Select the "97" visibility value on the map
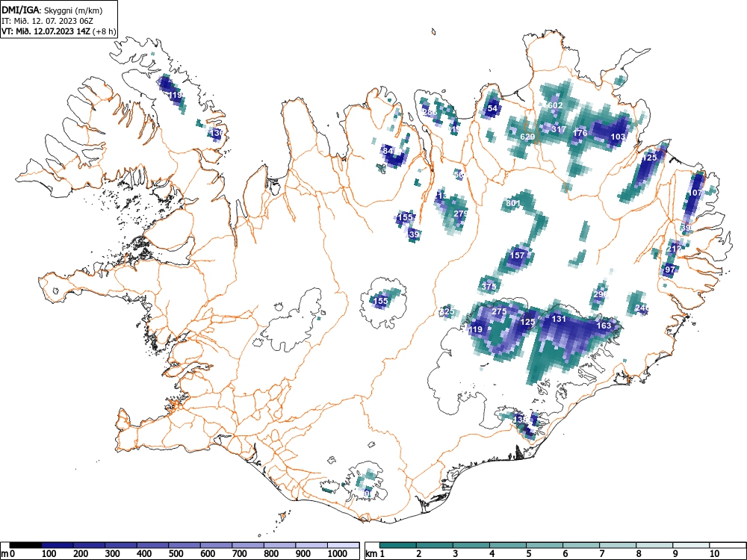The image size is (747, 560). [670, 270]
